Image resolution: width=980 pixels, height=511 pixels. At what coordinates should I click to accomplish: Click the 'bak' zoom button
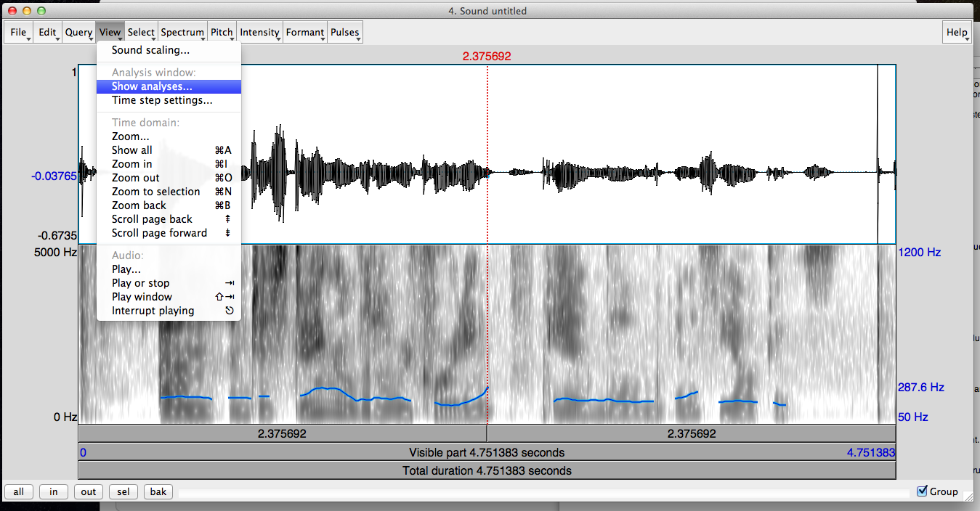pyautogui.click(x=158, y=492)
